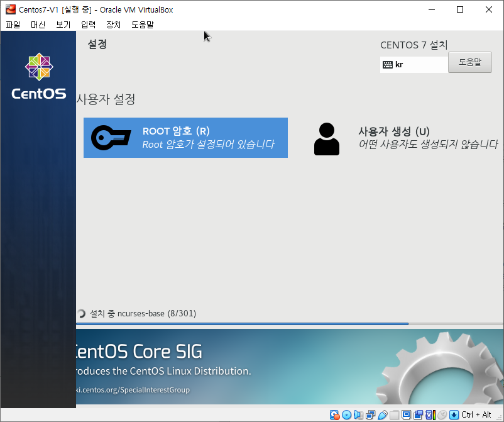Maximize the VirtualBox window
The image size is (504, 422).
[460, 9]
